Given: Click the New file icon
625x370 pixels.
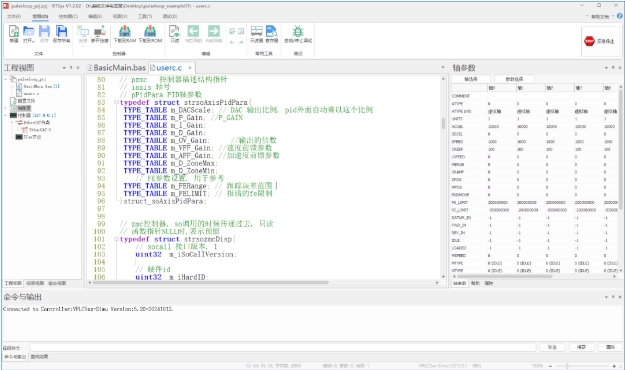Looking at the screenshot, I should click(14, 33).
